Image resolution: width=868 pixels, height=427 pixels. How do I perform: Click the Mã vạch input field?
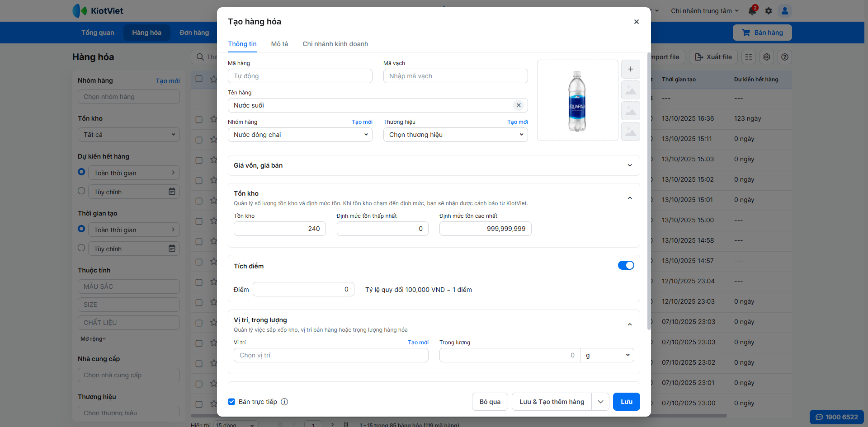(x=455, y=76)
